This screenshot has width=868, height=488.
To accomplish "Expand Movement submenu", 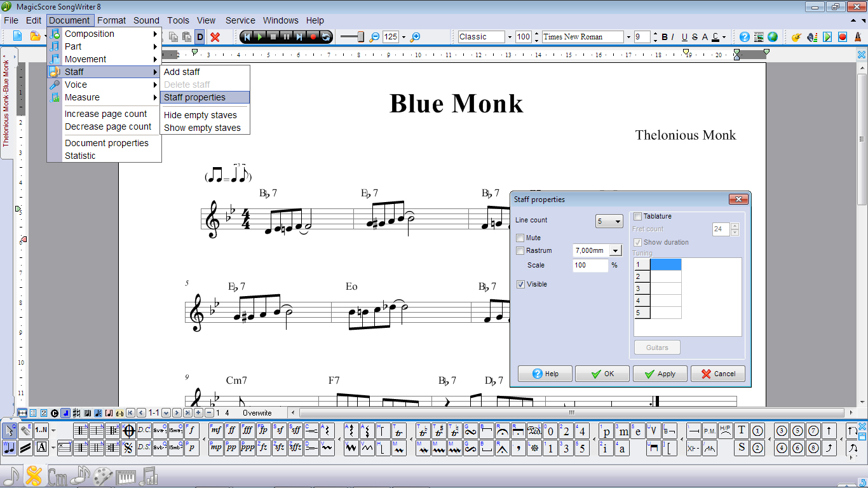I will (104, 59).
